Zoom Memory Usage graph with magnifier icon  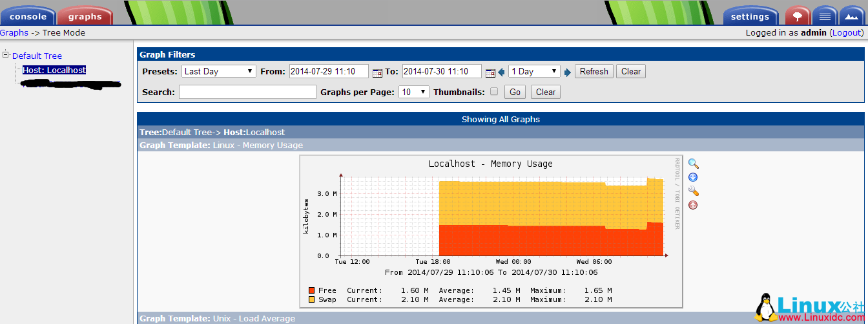pyautogui.click(x=693, y=164)
